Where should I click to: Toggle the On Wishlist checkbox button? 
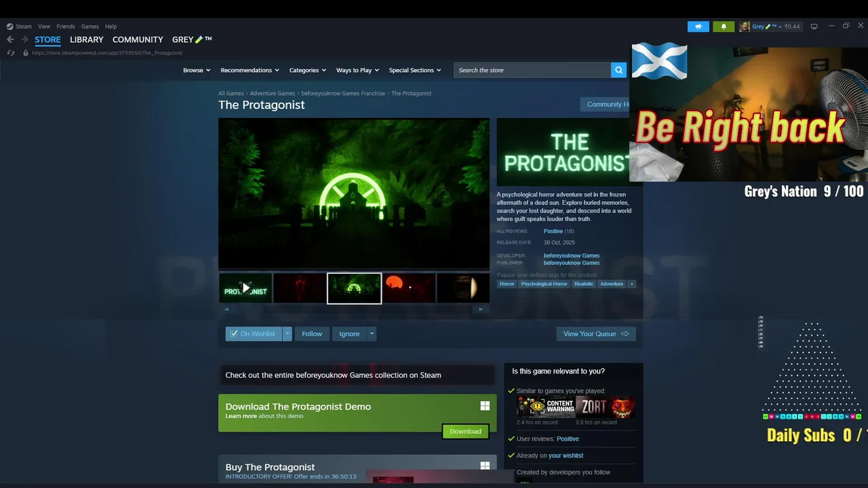pos(254,333)
